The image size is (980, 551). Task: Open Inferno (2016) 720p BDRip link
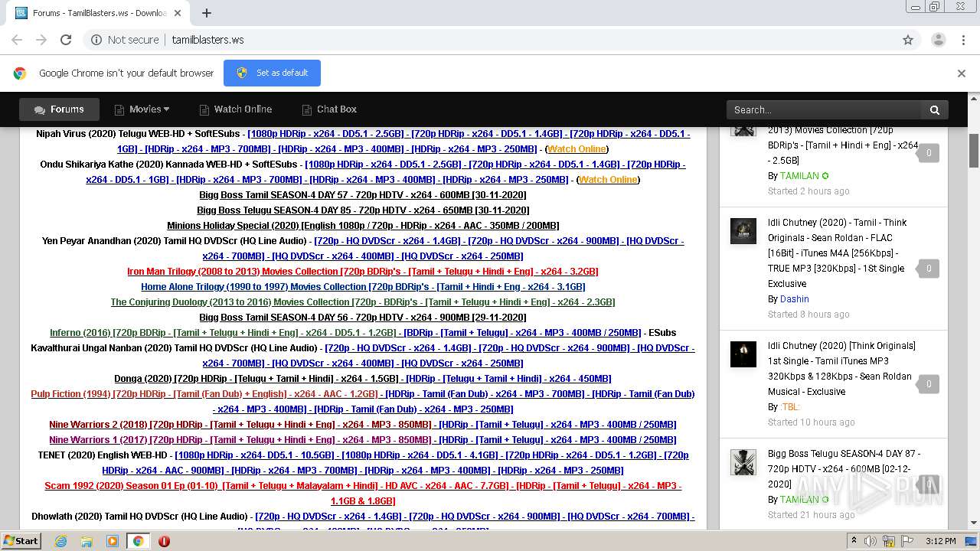click(224, 333)
